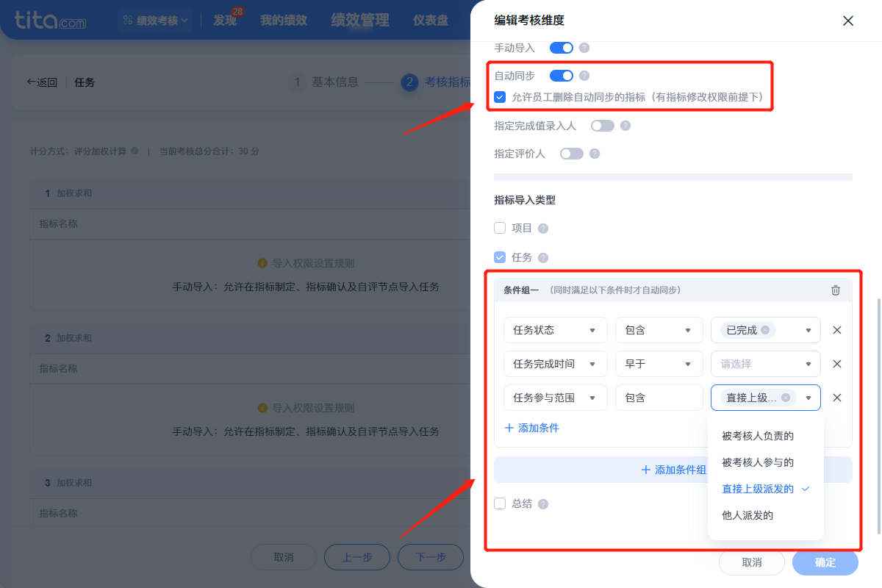Open the 请选择 date dropdown
Image resolution: width=882 pixels, height=588 pixels.
[765, 364]
